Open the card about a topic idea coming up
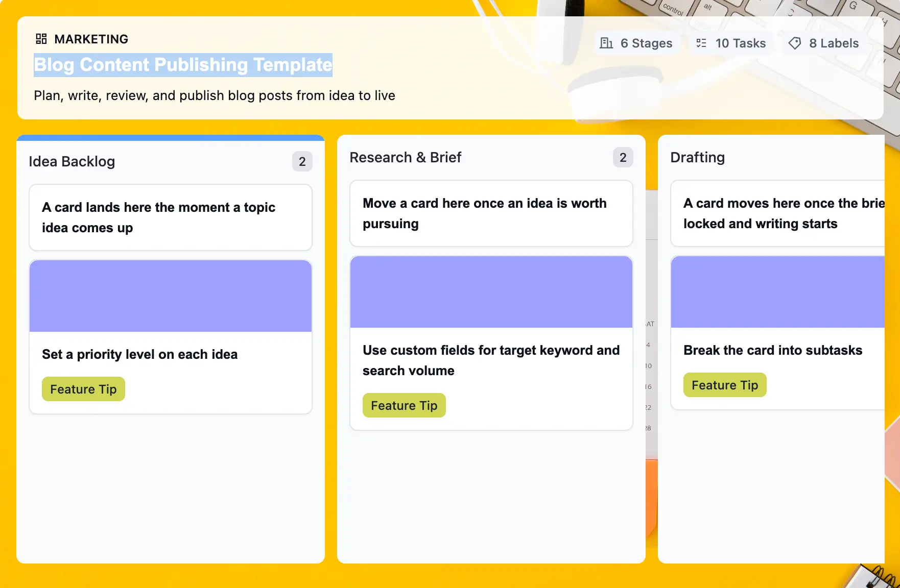Viewport: 900px width, 588px height. (171, 217)
